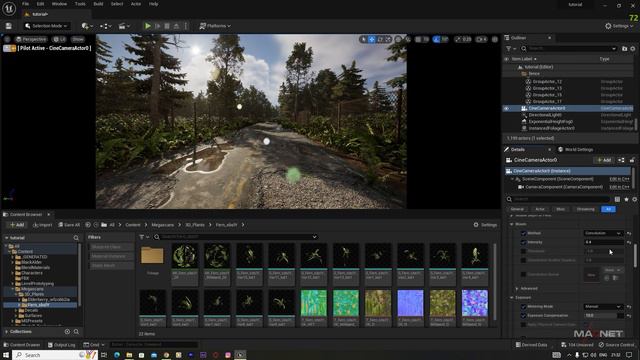
Task: Click the viewport Show button
Action: [78, 39]
